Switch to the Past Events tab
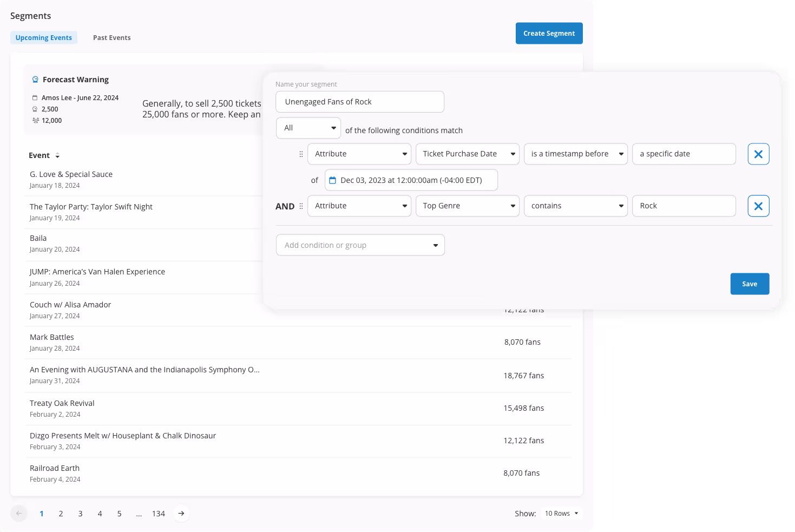 112,38
